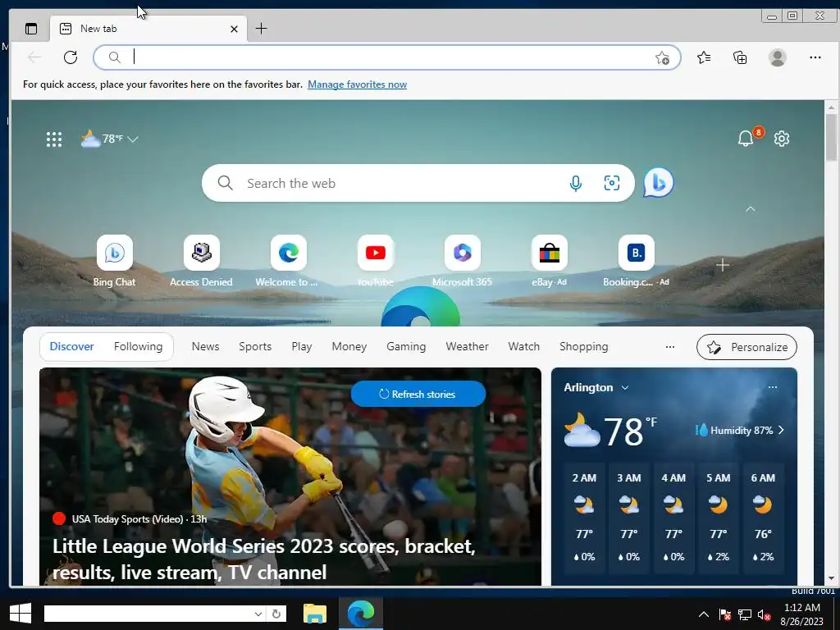Reload the page with refresh icon
This screenshot has height=630, width=840.
click(x=71, y=57)
